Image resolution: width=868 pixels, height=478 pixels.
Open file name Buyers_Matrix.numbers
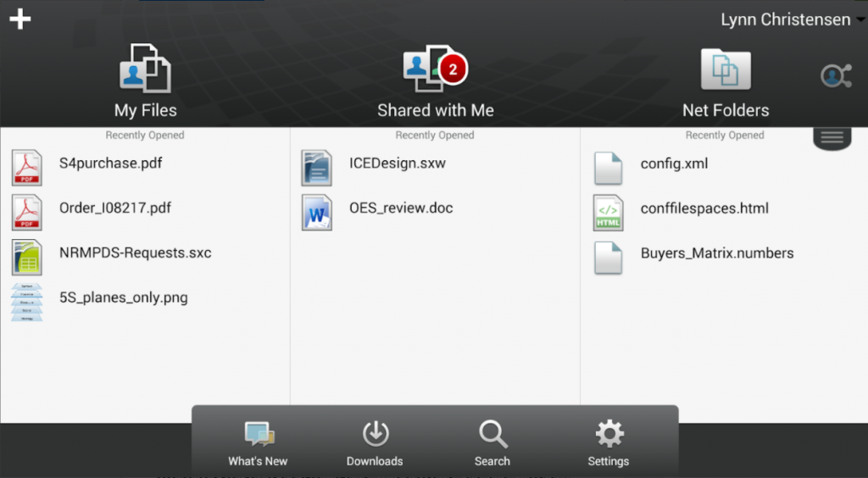717,253
